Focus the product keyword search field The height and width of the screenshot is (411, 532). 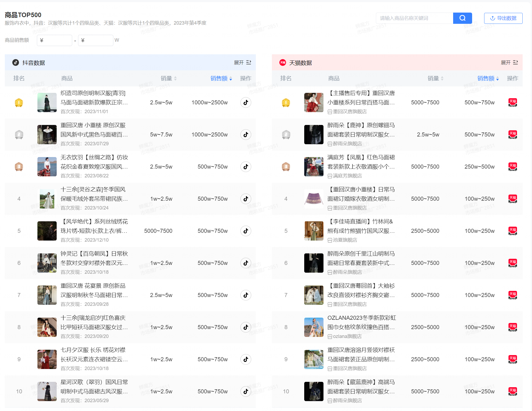tap(414, 18)
